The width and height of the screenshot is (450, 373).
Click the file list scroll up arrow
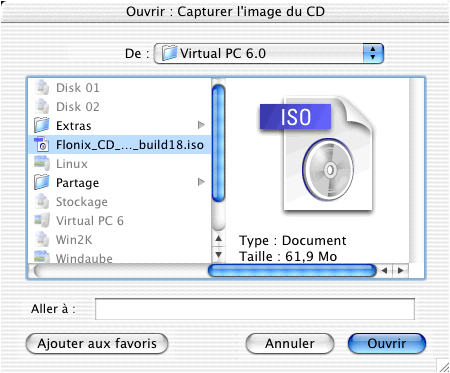coord(218,239)
